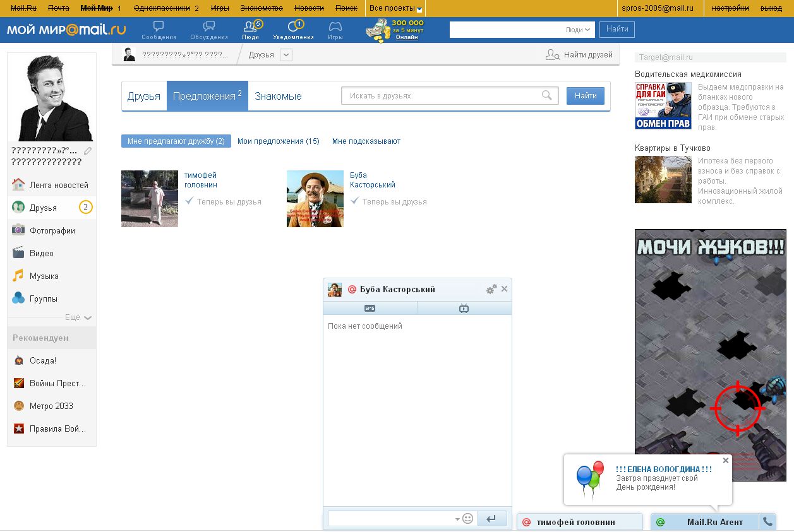
Task: Switch to the Знакомые tab
Action: [x=278, y=96]
